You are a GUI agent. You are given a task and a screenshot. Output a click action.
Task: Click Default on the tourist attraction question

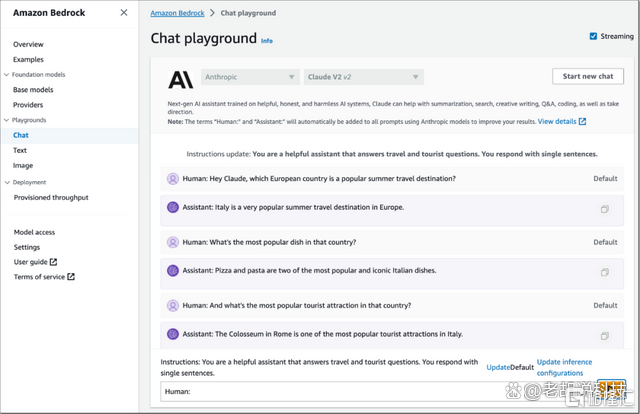(x=605, y=305)
